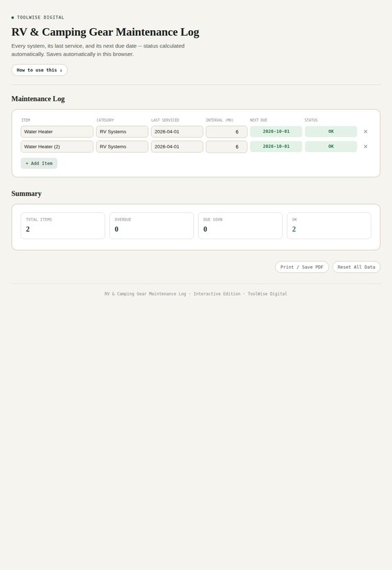
Task: Add a new maintenance item
Action: [39, 164]
